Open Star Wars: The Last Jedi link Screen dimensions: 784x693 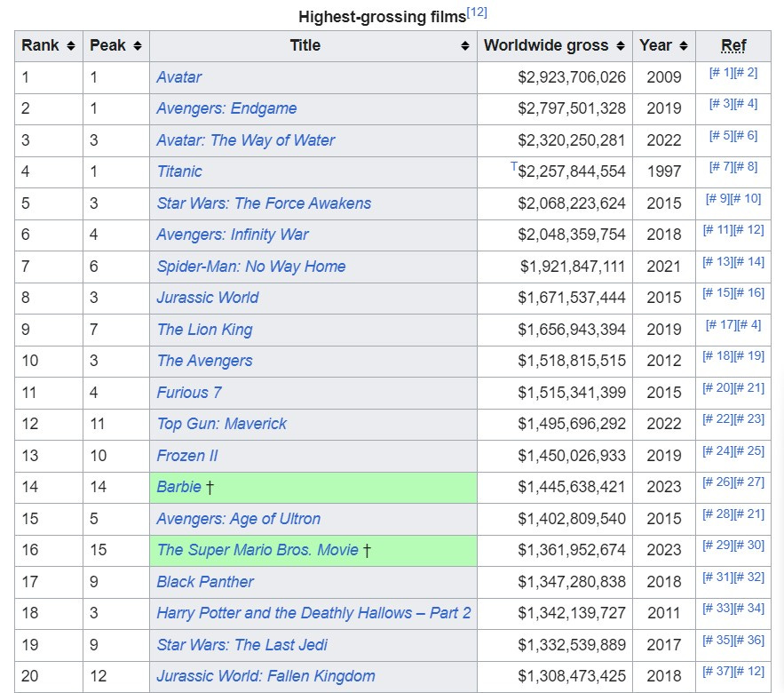(242, 644)
